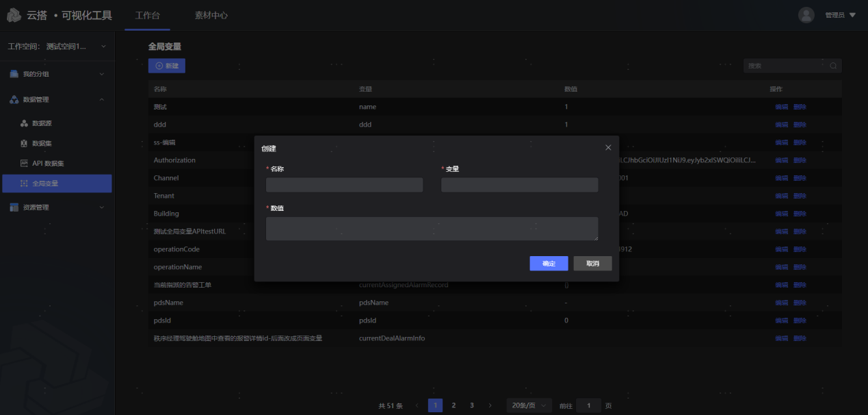The image size is (868, 415).
Task: Click the search magnifier icon
Action: [x=832, y=66]
